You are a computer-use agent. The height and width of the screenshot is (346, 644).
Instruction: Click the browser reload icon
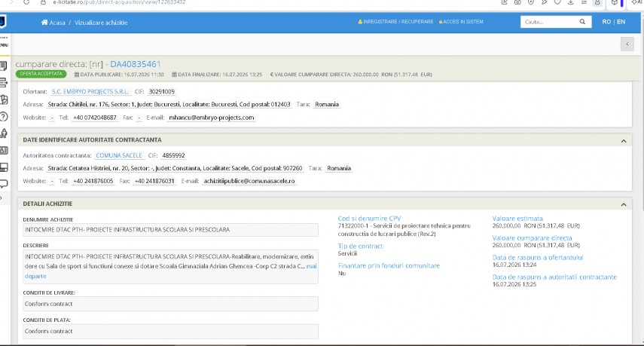(x=26, y=2)
